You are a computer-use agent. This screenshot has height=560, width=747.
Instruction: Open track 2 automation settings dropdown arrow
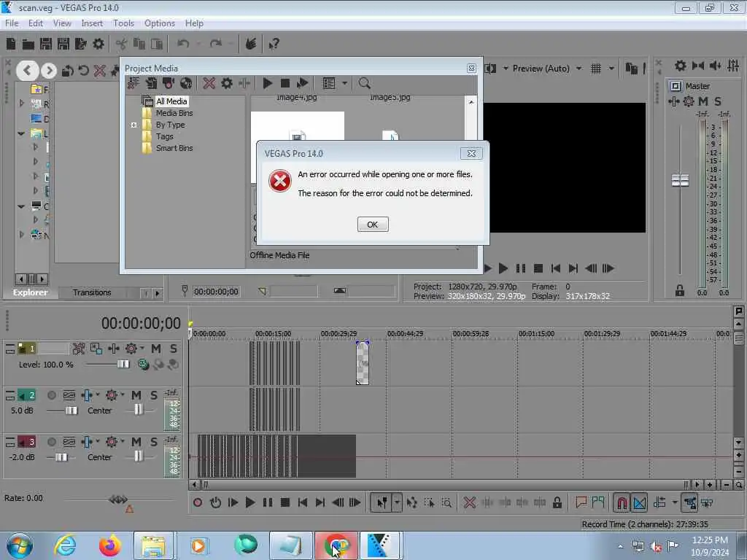point(123,394)
